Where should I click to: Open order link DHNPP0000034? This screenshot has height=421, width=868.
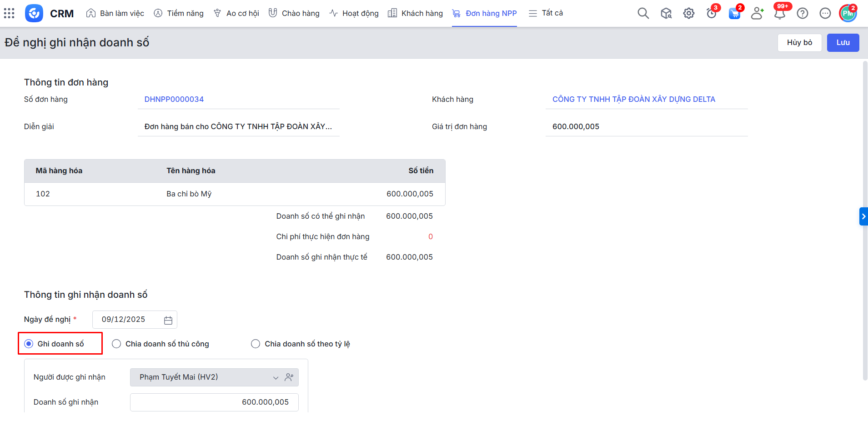click(x=174, y=99)
